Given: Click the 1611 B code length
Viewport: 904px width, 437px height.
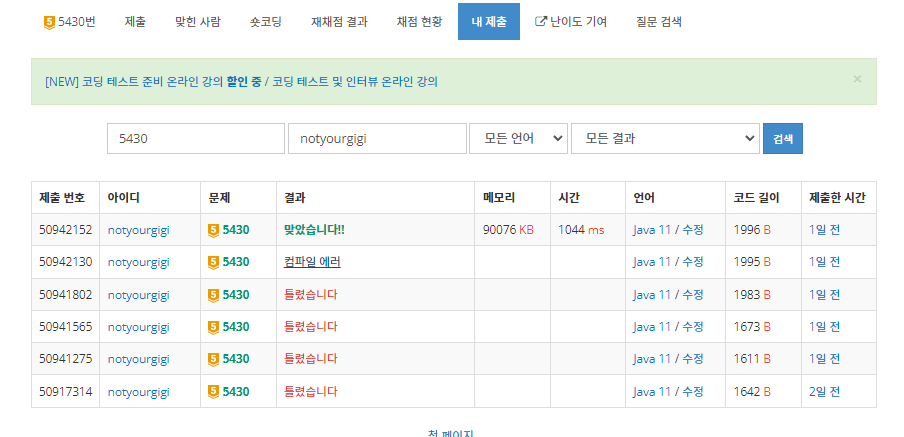Looking at the screenshot, I should [x=752, y=359].
